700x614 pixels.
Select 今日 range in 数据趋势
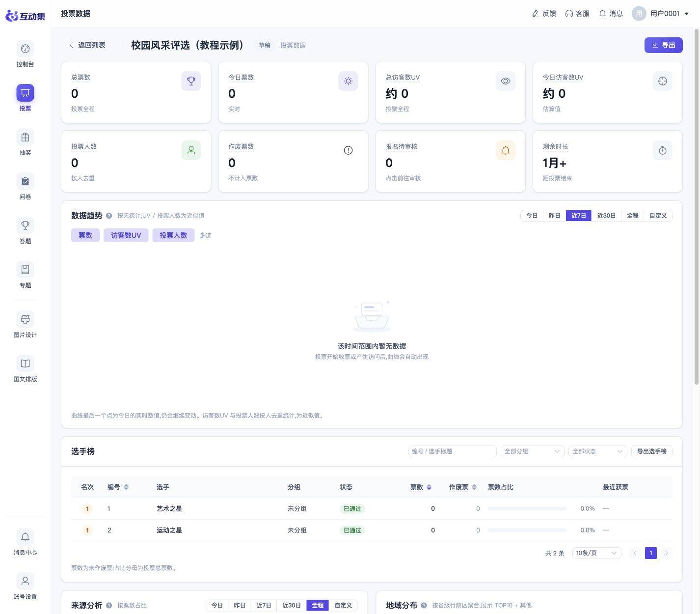(532, 216)
